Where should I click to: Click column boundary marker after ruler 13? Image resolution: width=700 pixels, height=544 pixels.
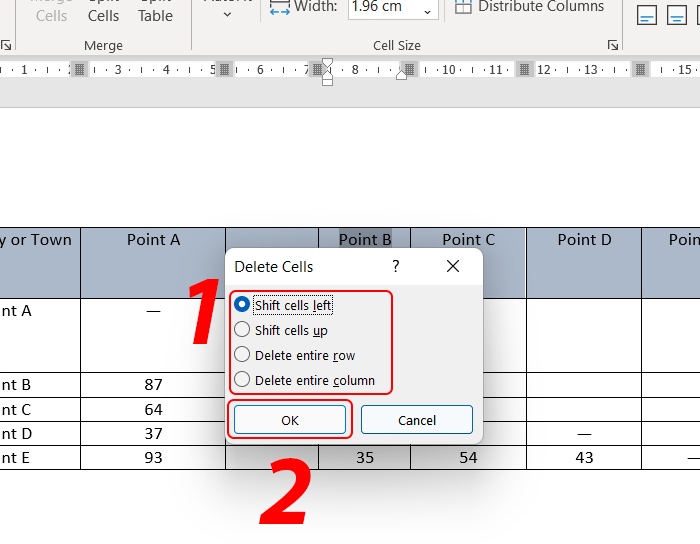(640, 70)
